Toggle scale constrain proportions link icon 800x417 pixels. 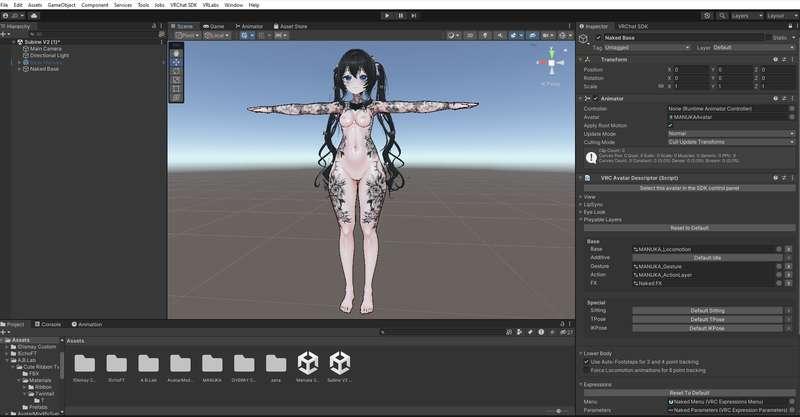point(661,86)
